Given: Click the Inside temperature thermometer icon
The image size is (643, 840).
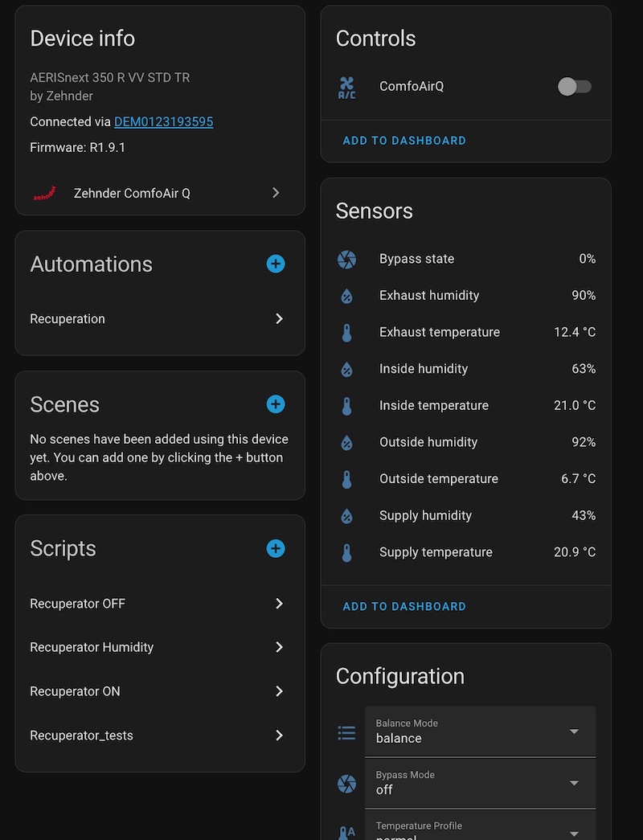Looking at the screenshot, I should pyautogui.click(x=346, y=405).
